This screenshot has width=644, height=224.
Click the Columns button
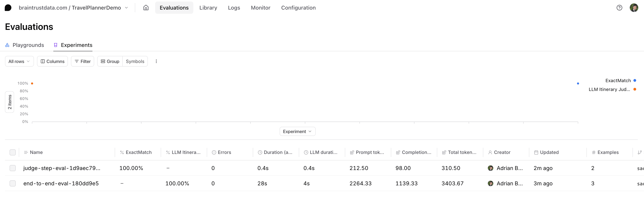click(53, 61)
